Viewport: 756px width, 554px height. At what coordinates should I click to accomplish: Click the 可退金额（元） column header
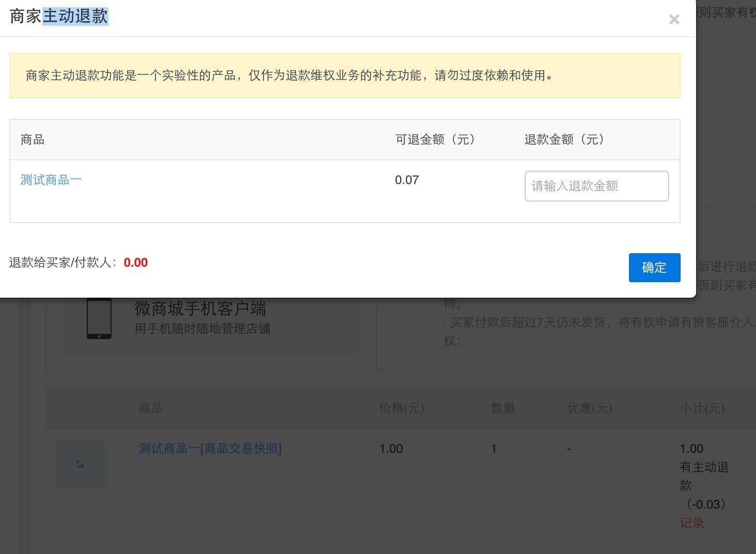[x=435, y=140]
